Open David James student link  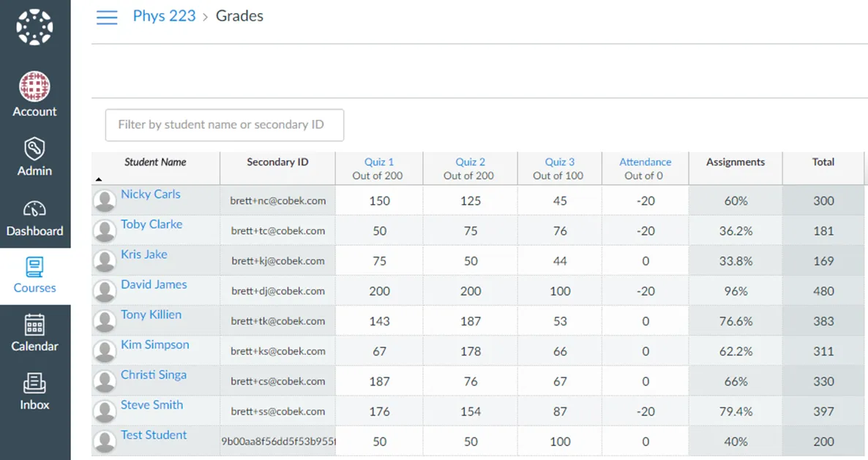[154, 284]
